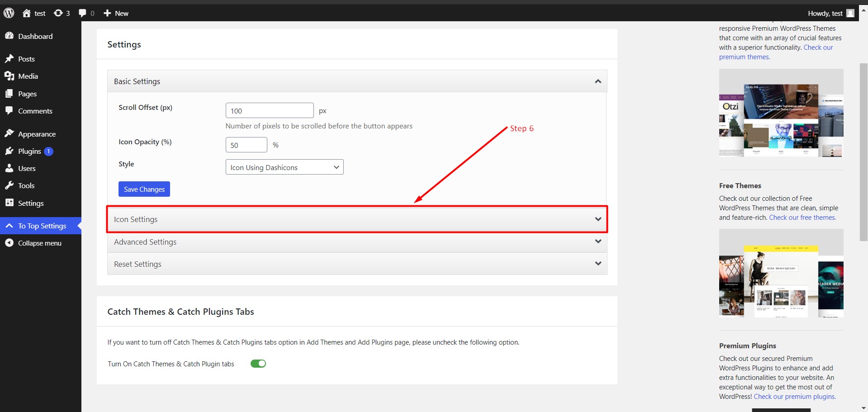Click the Comments bubble icon in sidebar

pos(9,111)
